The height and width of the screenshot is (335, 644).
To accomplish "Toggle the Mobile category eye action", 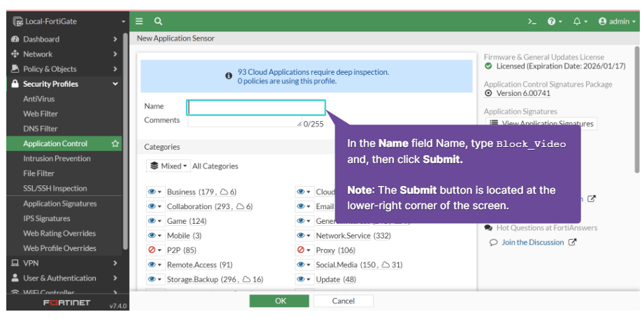I will (155, 236).
